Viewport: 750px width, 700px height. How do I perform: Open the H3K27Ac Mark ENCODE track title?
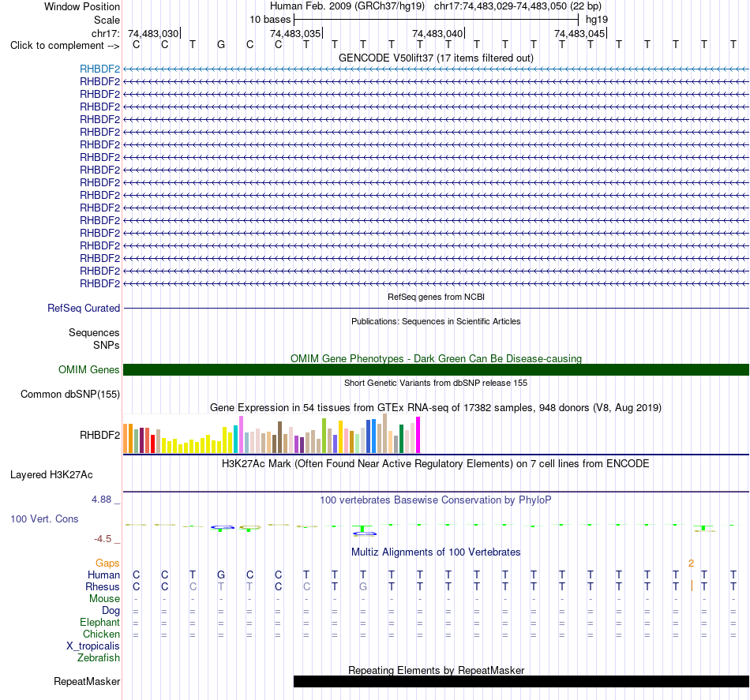pos(436,464)
